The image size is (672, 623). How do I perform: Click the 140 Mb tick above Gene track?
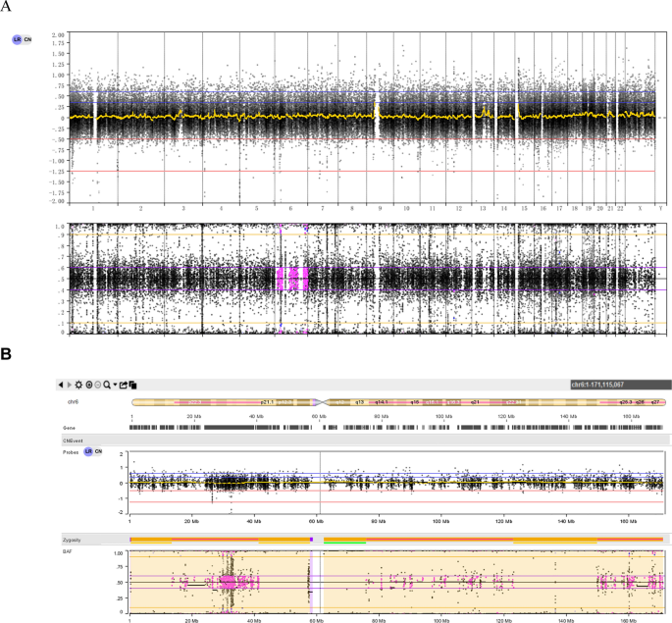(x=568, y=416)
